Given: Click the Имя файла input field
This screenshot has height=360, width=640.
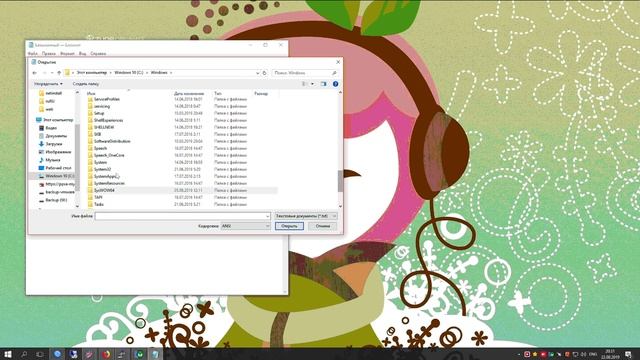Looking at the screenshot, I should click(x=182, y=216).
